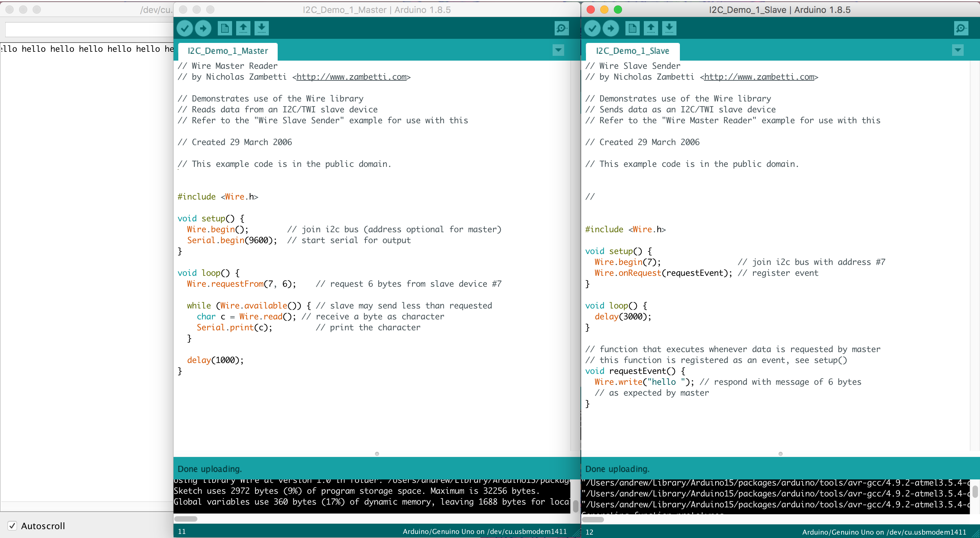This screenshot has height=538, width=980.
Task: Click the Slave editor-console divider handle
Action: (781, 454)
